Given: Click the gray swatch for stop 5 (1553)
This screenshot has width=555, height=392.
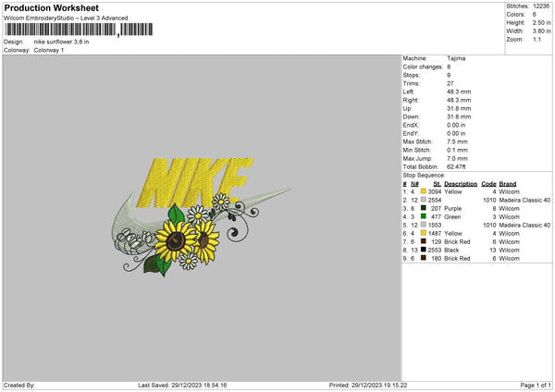Looking at the screenshot, I should (x=424, y=225).
